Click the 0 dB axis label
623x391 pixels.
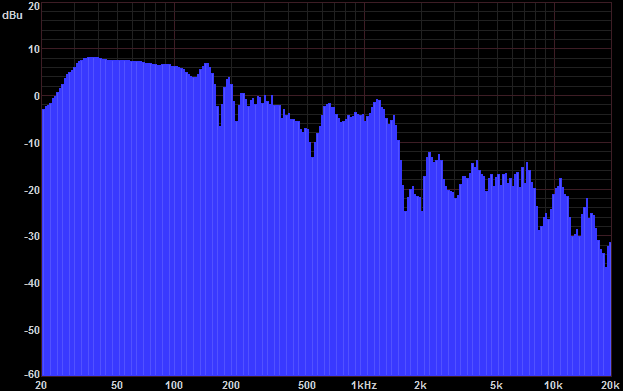click(37, 96)
